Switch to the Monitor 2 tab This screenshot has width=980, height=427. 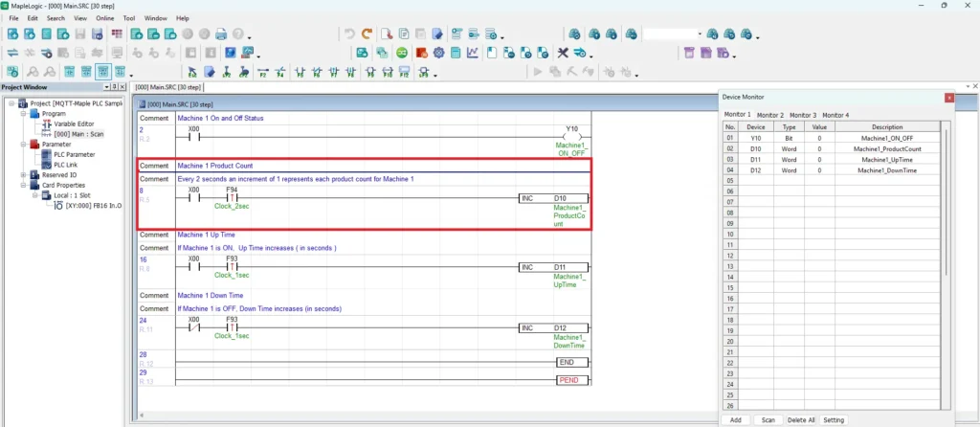(x=768, y=115)
